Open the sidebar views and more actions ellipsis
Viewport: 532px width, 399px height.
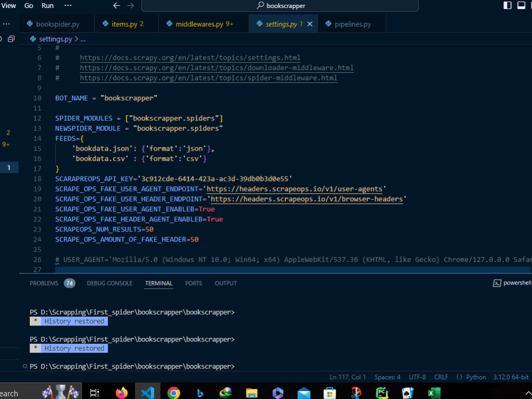click(6, 24)
